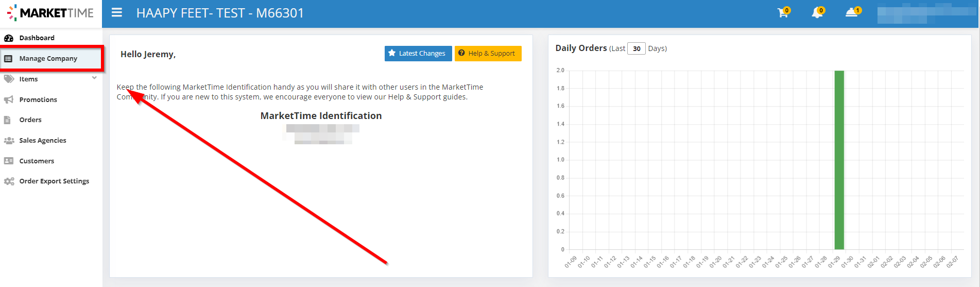980x287 pixels.
Task: Click the hamburger menu icon
Action: (117, 13)
